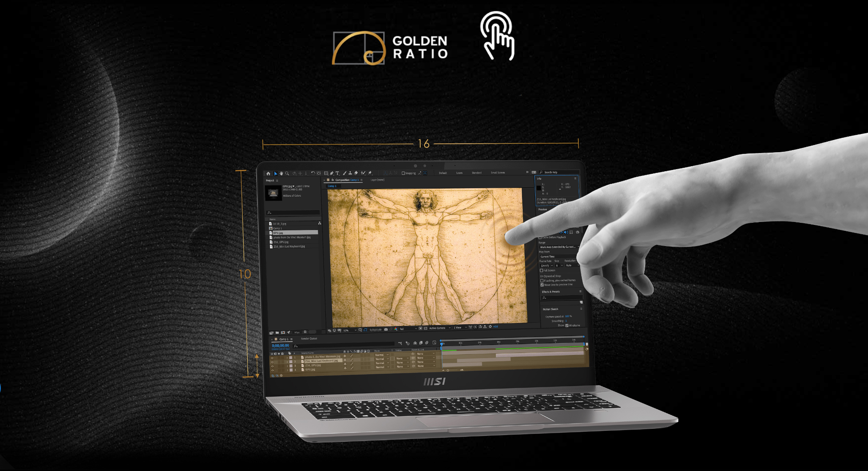Viewport: 868px width, 471px height.
Task: Choose the Standard workspace
Action: pyautogui.click(x=476, y=173)
